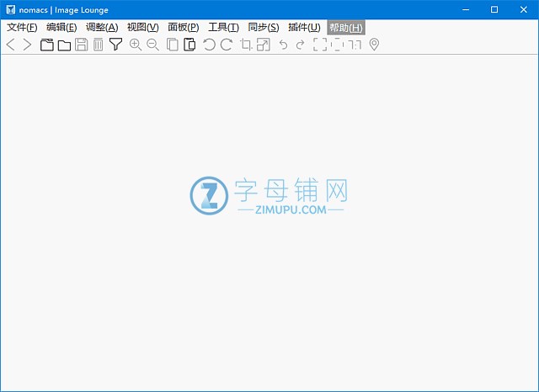Image resolution: width=539 pixels, height=392 pixels.
Task: Rotate image clockwise using toolbar icon
Action: [226, 45]
